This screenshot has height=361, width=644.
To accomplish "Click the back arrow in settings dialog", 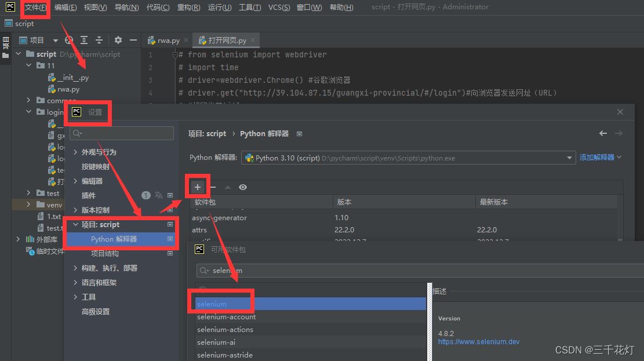I will (603, 133).
